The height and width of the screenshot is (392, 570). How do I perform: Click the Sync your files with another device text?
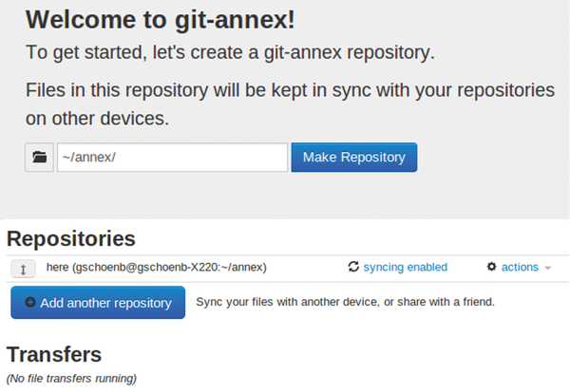click(346, 302)
